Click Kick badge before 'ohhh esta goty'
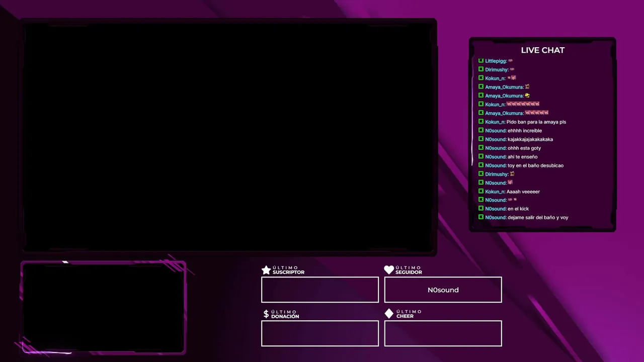 (481, 148)
